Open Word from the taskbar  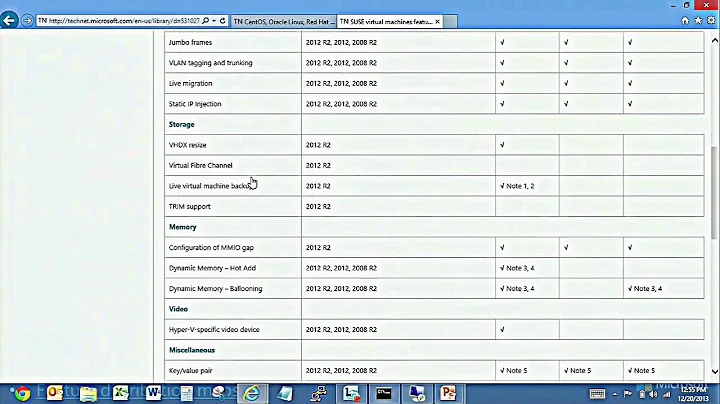153,393
